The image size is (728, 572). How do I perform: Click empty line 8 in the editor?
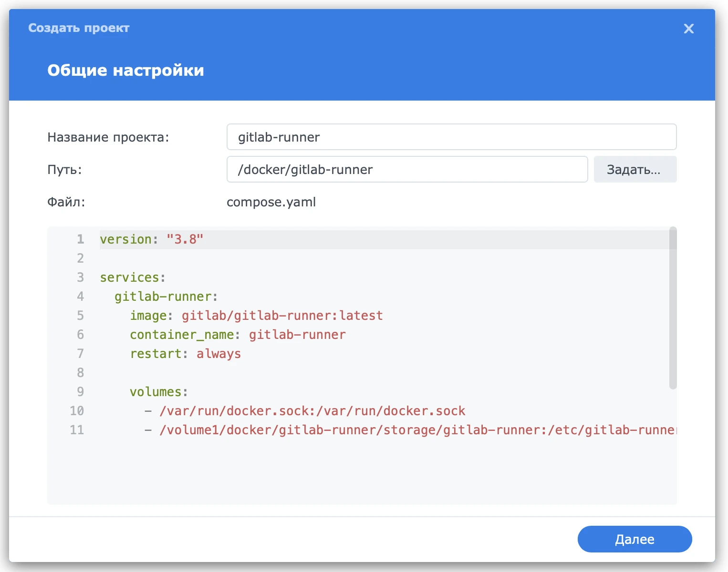point(334,373)
